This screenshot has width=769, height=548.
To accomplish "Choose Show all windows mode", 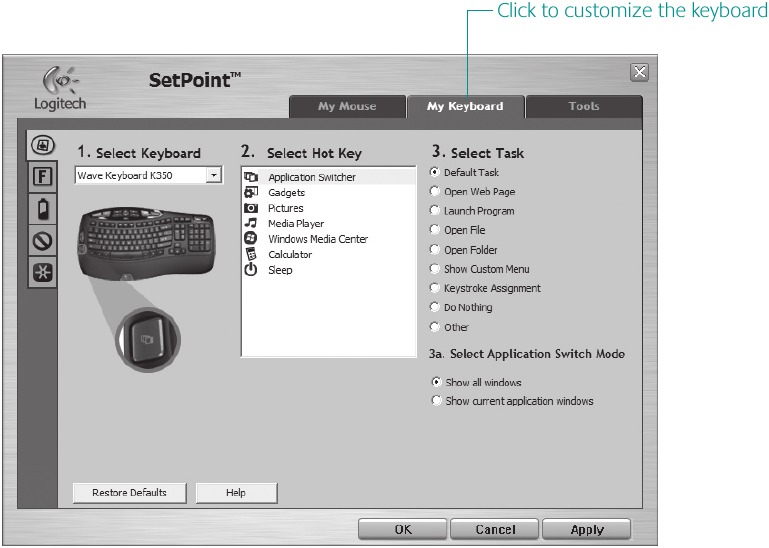I will tap(436, 382).
